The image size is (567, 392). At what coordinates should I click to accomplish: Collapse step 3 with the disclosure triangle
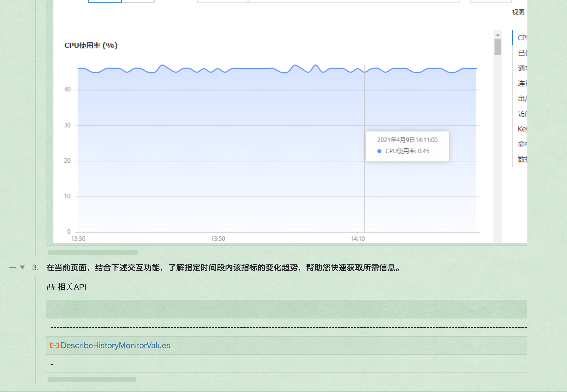[22, 267]
